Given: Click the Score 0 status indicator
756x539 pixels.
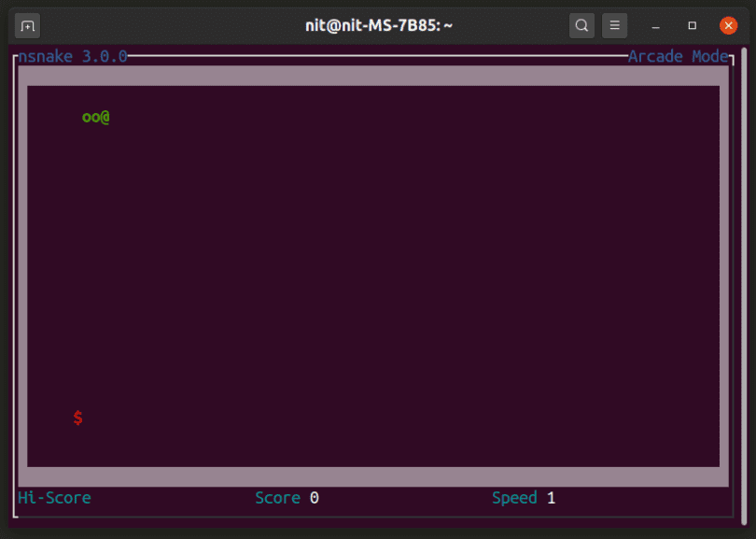Looking at the screenshot, I should (287, 497).
